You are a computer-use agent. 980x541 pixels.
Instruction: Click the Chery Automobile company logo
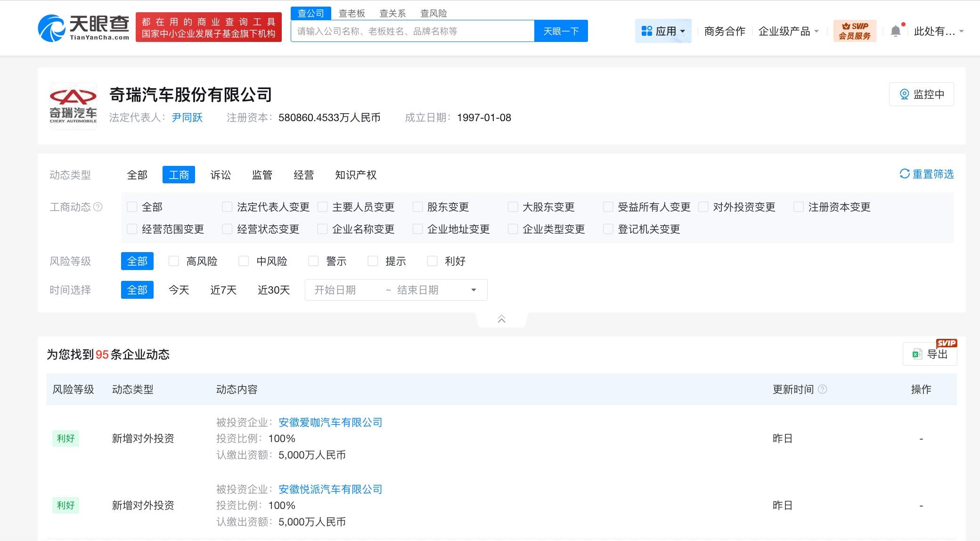tap(73, 107)
